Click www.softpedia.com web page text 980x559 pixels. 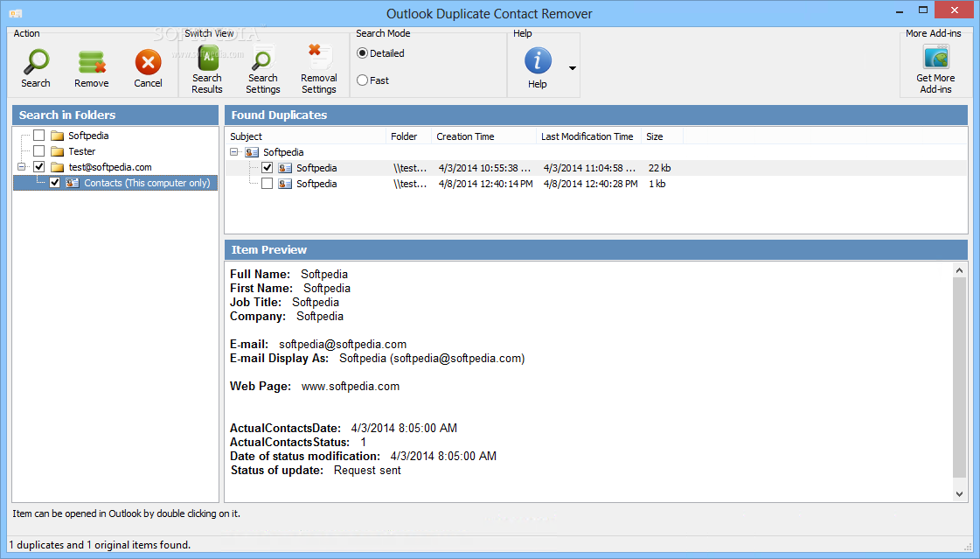tap(350, 387)
